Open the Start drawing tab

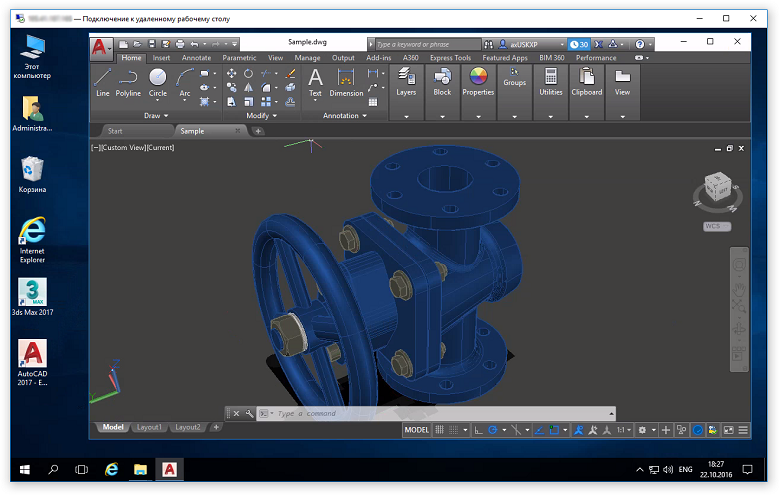115,131
